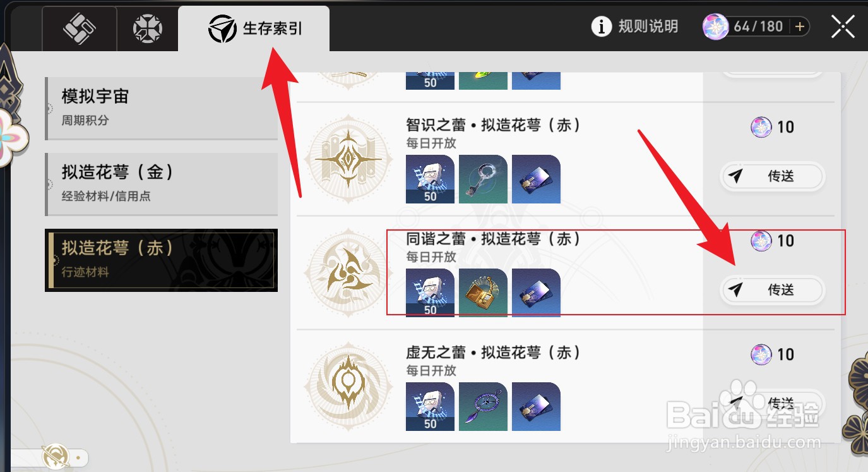
Task: Add trailblaze power with the plus button
Action: (799, 27)
